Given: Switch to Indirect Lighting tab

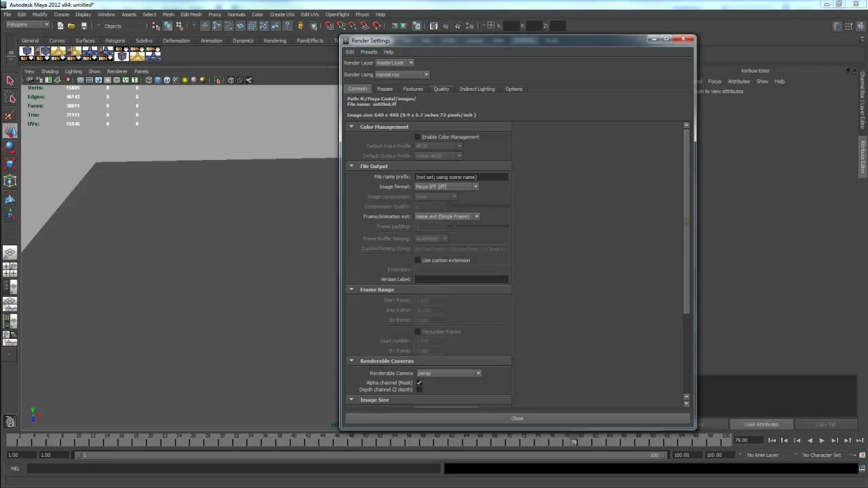Looking at the screenshot, I should click(477, 89).
